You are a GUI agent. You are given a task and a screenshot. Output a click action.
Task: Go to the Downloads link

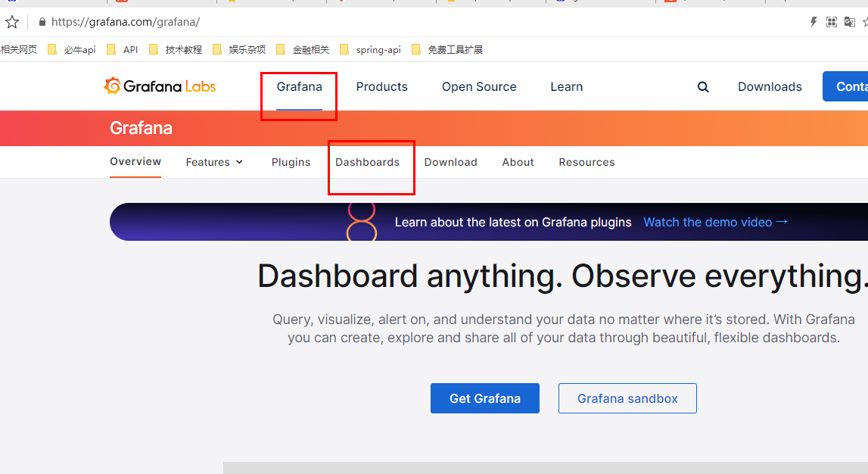pos(770,87)
